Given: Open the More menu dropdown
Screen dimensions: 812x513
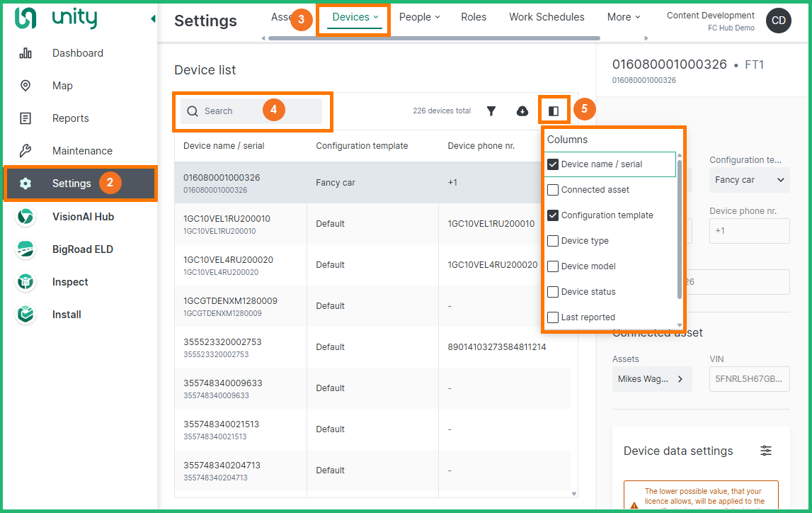Looking at the screenshot, I should [x=624, y=17].
